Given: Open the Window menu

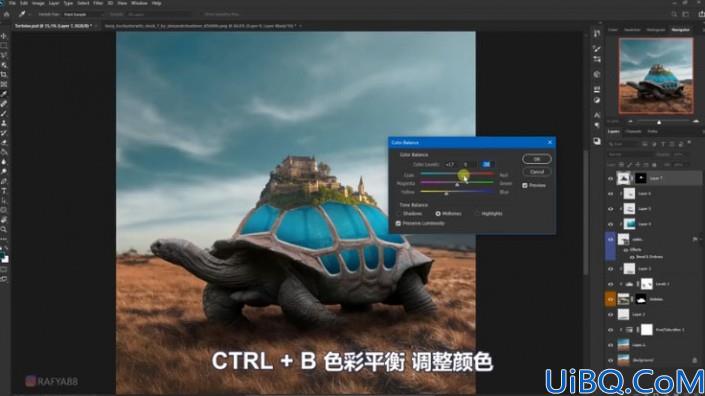Looking at the screenshot, I should 139,3.
